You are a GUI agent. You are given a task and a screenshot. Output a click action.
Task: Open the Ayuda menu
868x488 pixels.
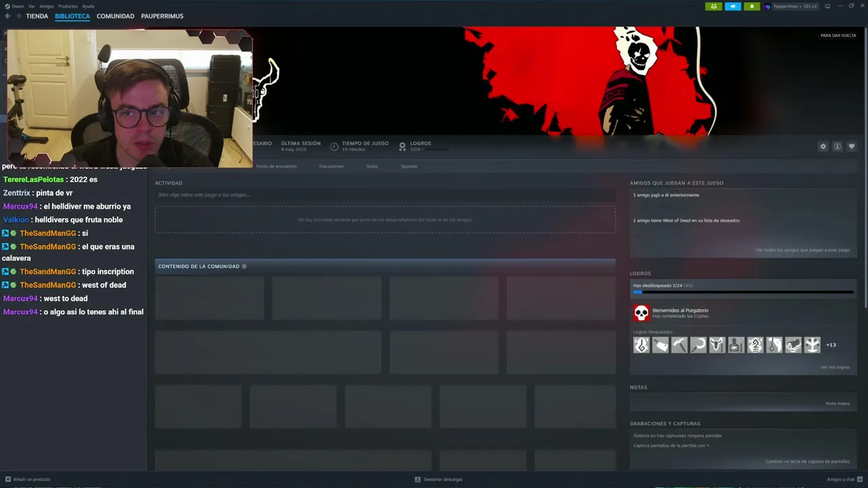point(88,6)
